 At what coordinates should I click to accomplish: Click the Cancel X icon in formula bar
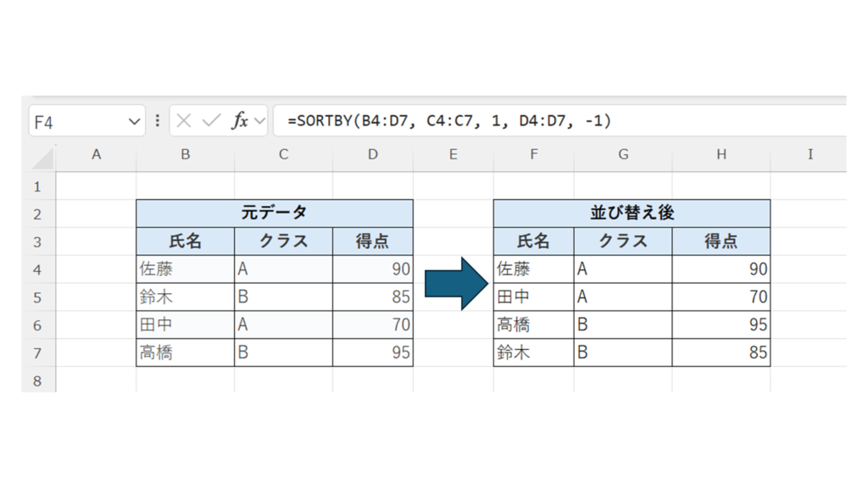[x=184, y=121]
